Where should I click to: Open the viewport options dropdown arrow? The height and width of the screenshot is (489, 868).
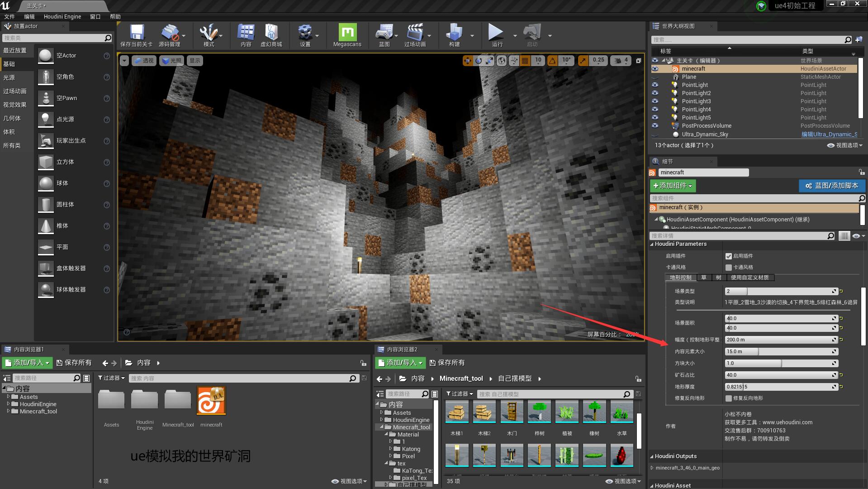124,60
